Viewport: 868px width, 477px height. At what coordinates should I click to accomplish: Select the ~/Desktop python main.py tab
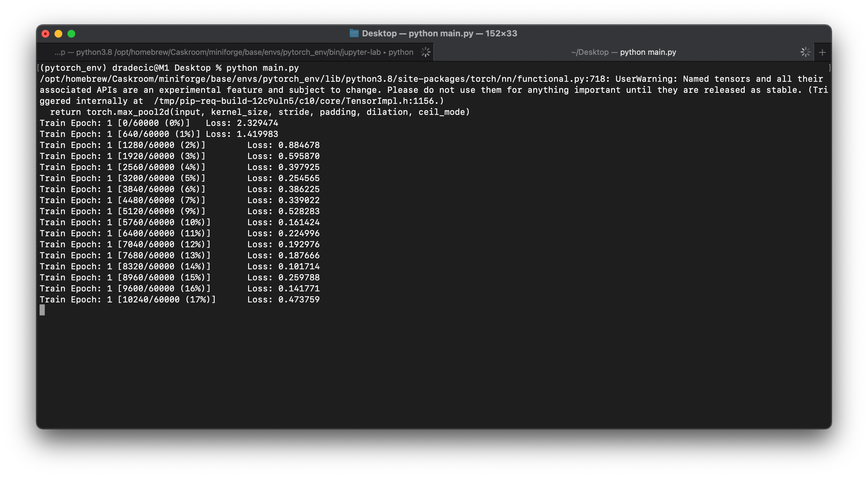[623, 52]
